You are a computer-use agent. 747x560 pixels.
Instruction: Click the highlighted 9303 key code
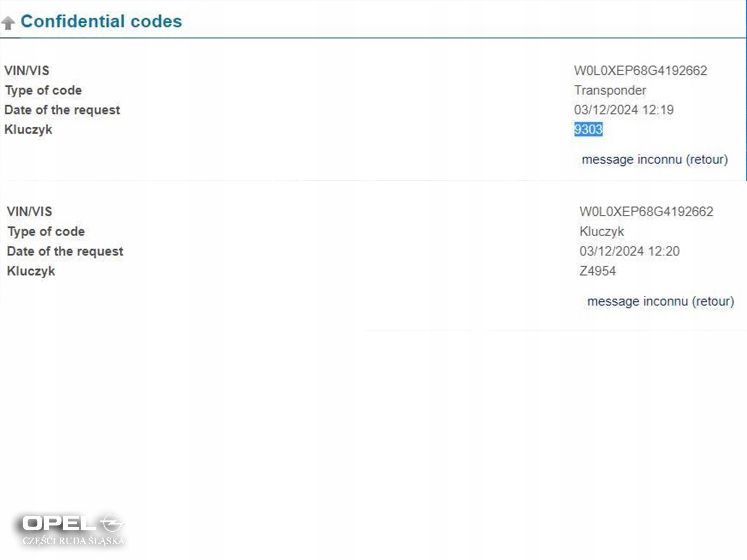click(588, 129)
